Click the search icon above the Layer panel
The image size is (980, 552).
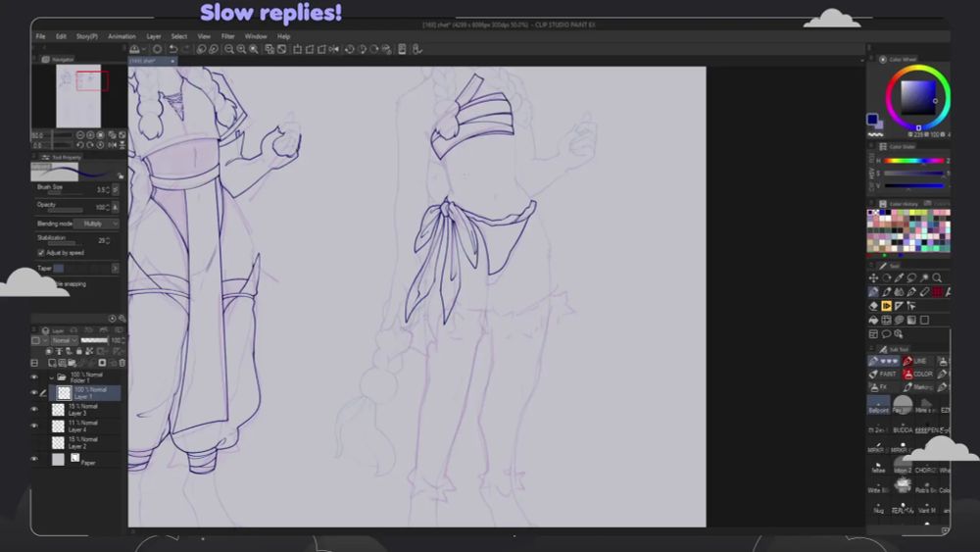(x=122, y=319)
